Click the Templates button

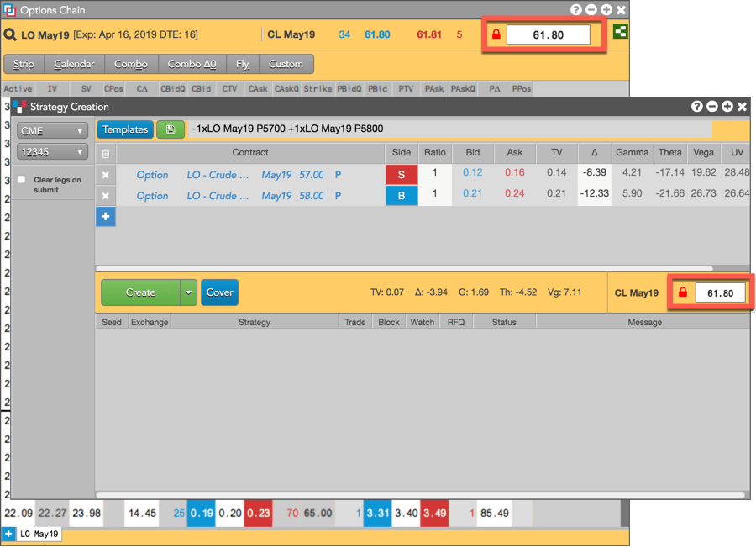(125, 129)
